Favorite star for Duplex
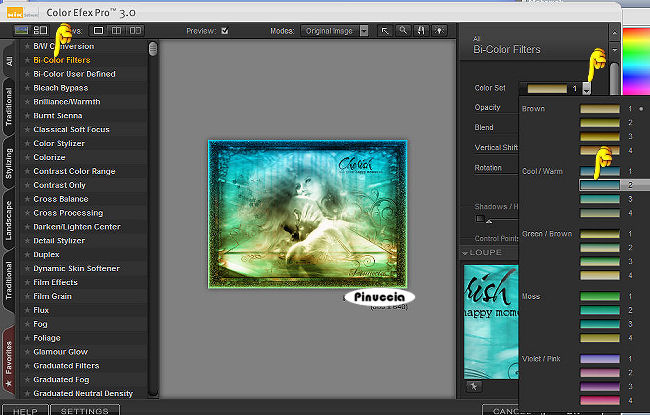 pos(27,255)
